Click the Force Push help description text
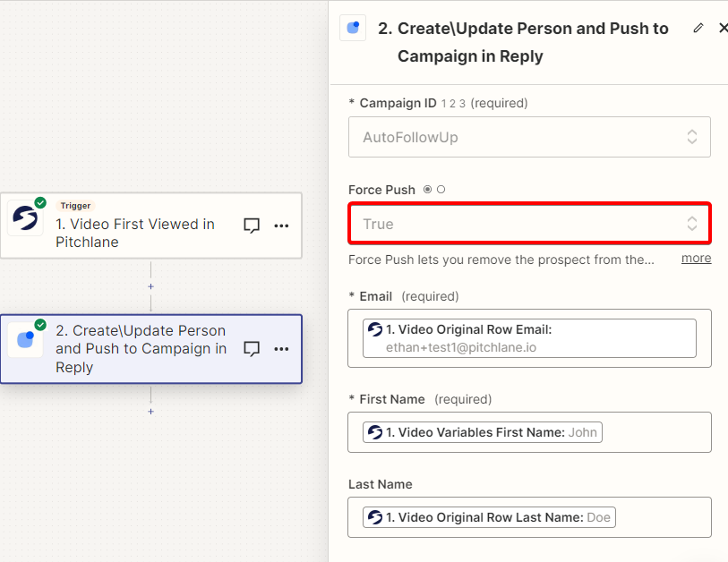The height and width of the screenshot is (562, 728). point(501,260)
